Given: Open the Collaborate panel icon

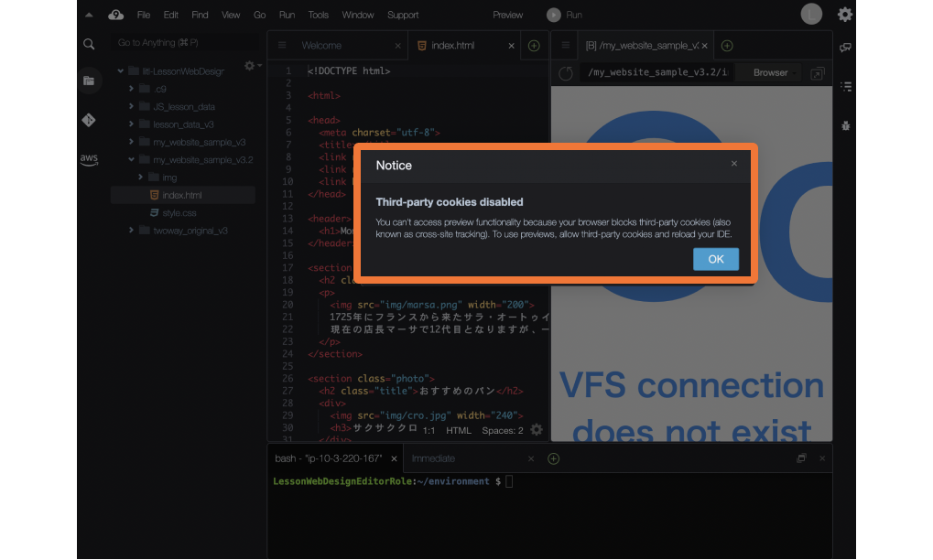Looking at the screenshot, I should click(845, 48).
